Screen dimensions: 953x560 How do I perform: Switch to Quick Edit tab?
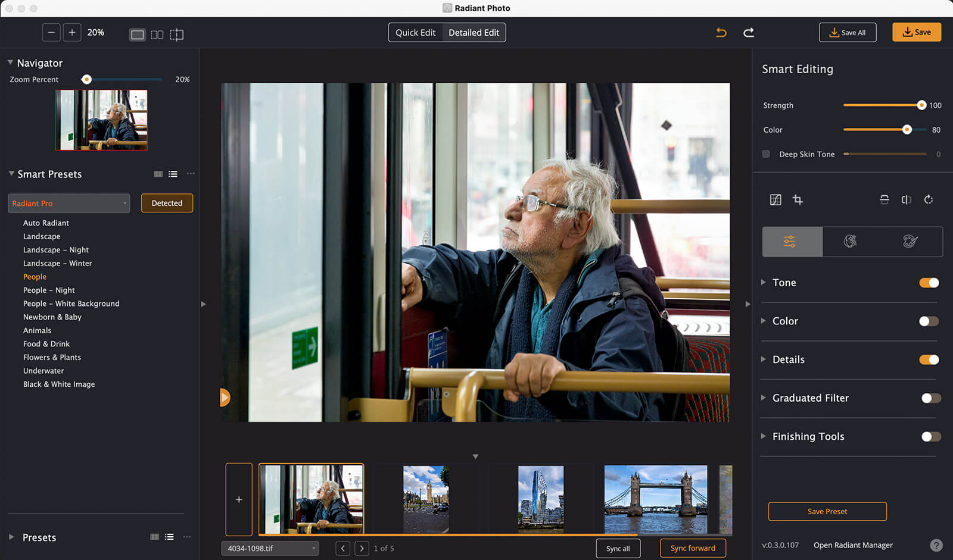tap(415, 33)
